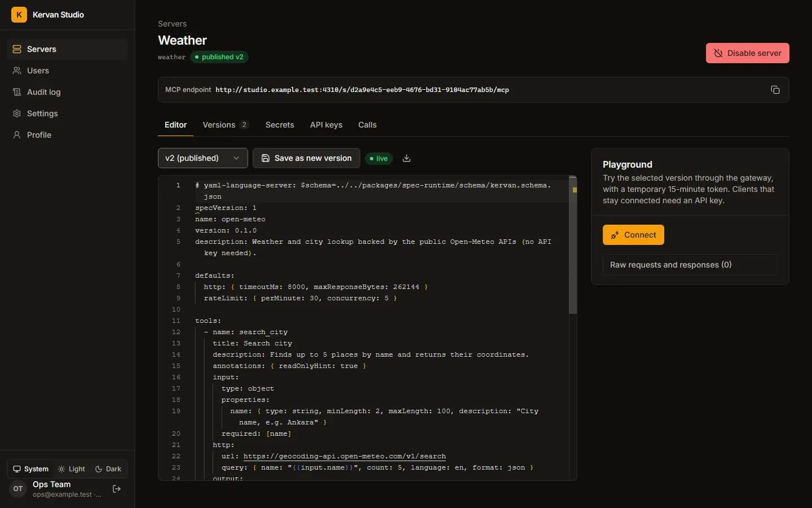
Task: Click the 'type: object' line
Action: coord(248,388)
